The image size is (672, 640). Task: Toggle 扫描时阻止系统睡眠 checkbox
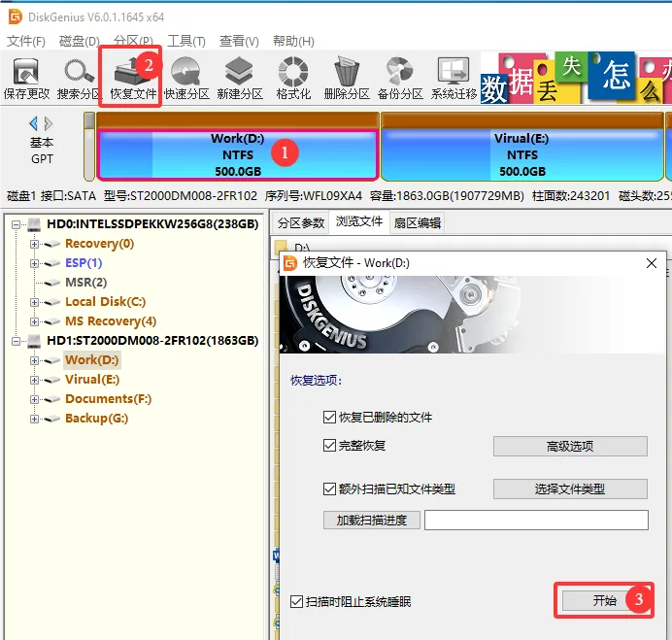(x=296, y=602)
